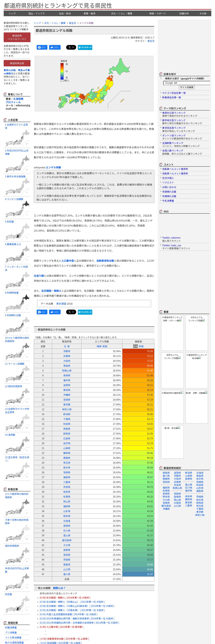Open 娯楽・スポーツ navigation menu
This screenshot has width=215, height=644.
pos(157,14)
